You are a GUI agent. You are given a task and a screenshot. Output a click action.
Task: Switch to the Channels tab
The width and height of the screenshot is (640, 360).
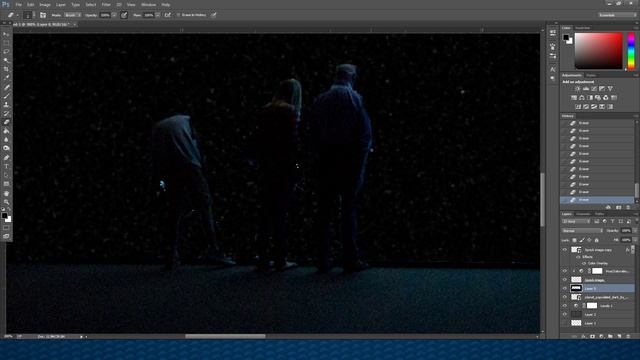coord(583,214)
